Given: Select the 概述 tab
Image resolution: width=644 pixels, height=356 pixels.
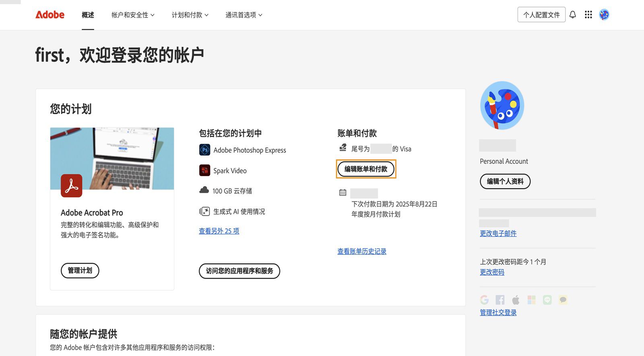Looking at the screenshot, I should pyautogui.click(x=88, y=15).
